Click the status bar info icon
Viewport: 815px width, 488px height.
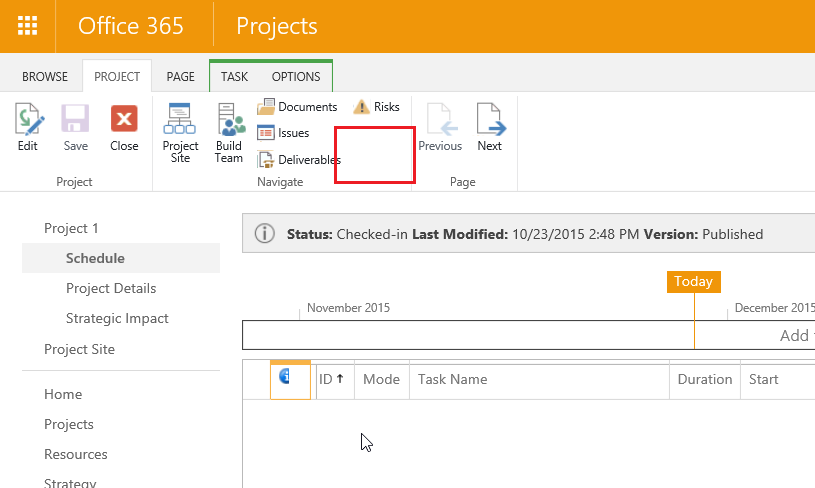coord(265,233)
